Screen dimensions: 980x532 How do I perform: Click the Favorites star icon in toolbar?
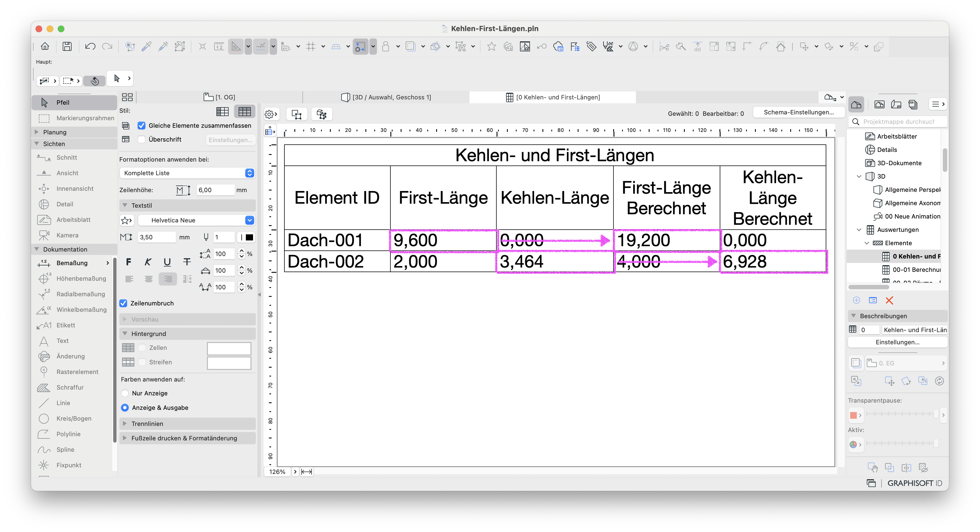[491, 46]
